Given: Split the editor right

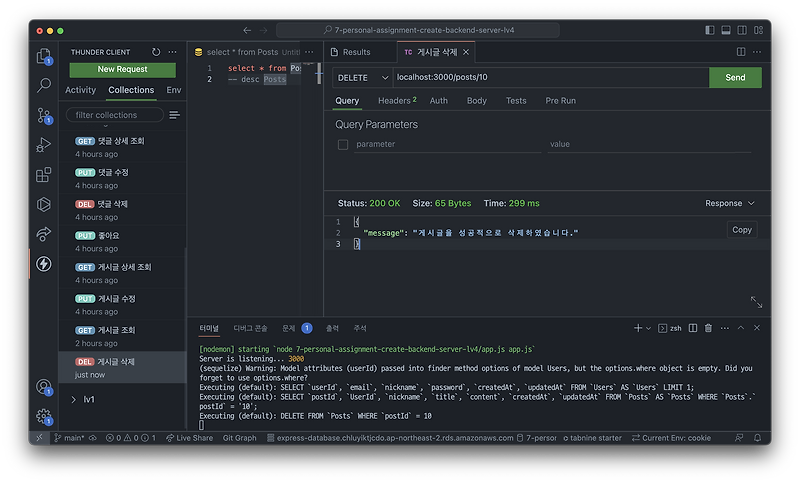Looking at the screenshot, I should pos(741,52).
